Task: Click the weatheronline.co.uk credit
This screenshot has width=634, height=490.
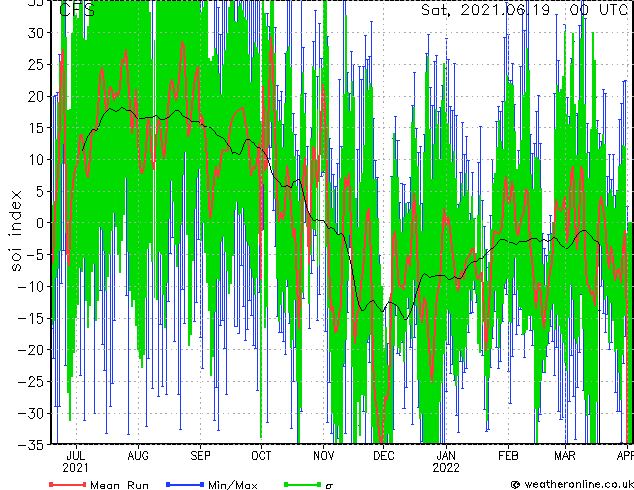Action: coord(572,484)
